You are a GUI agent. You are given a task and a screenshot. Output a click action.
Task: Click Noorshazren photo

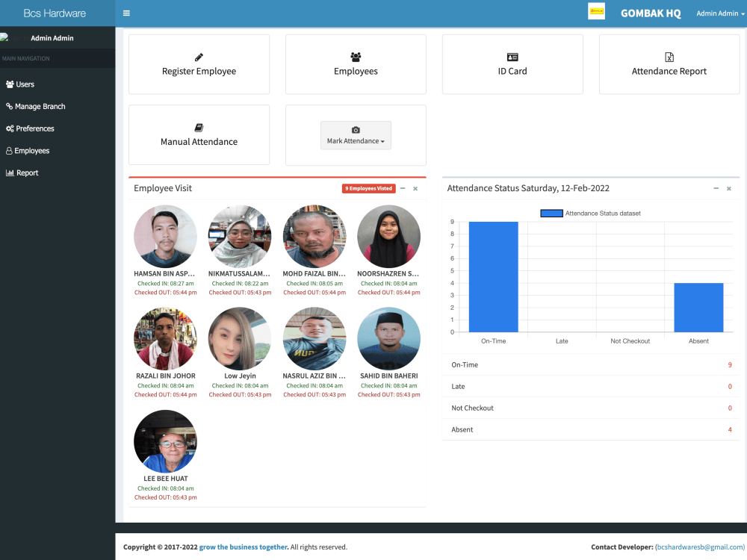[388, 236]
